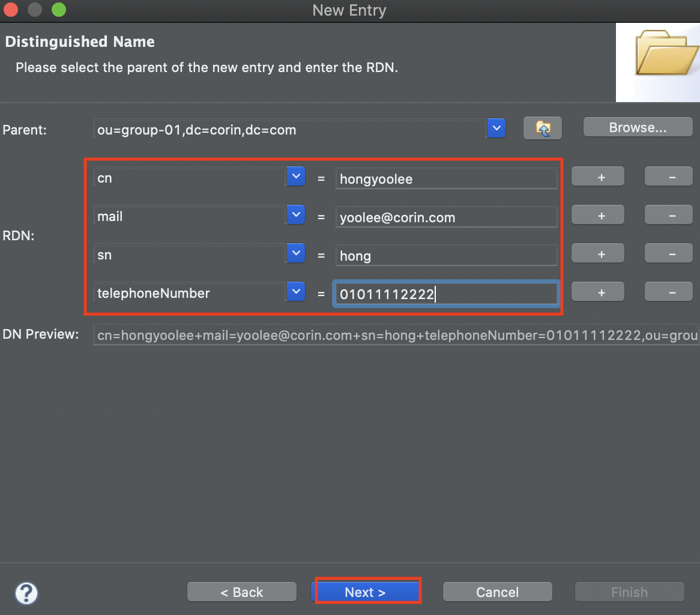This screenshot has width=700, height=615.
Task: Close the New Entry window
Action: 11,10
